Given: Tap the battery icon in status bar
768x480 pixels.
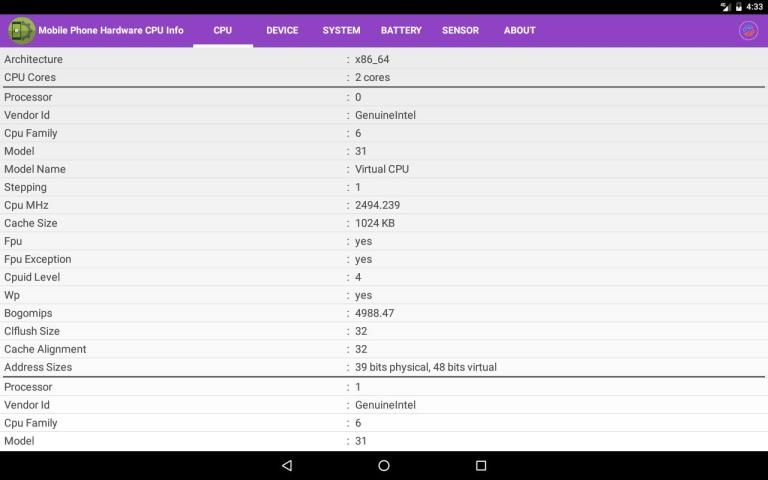Looking at the screenshot, I should (739, 7).
